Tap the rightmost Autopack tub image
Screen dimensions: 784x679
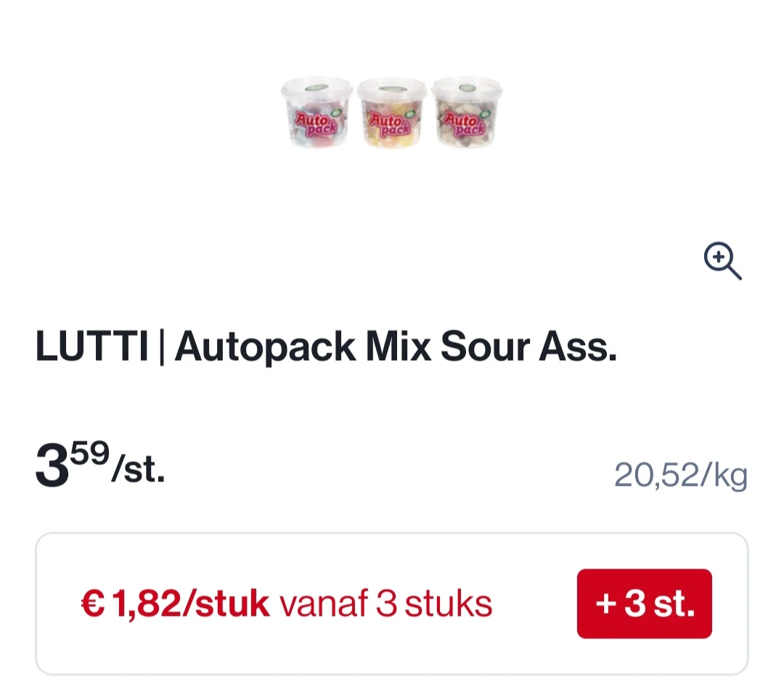(x=465, y=115)
